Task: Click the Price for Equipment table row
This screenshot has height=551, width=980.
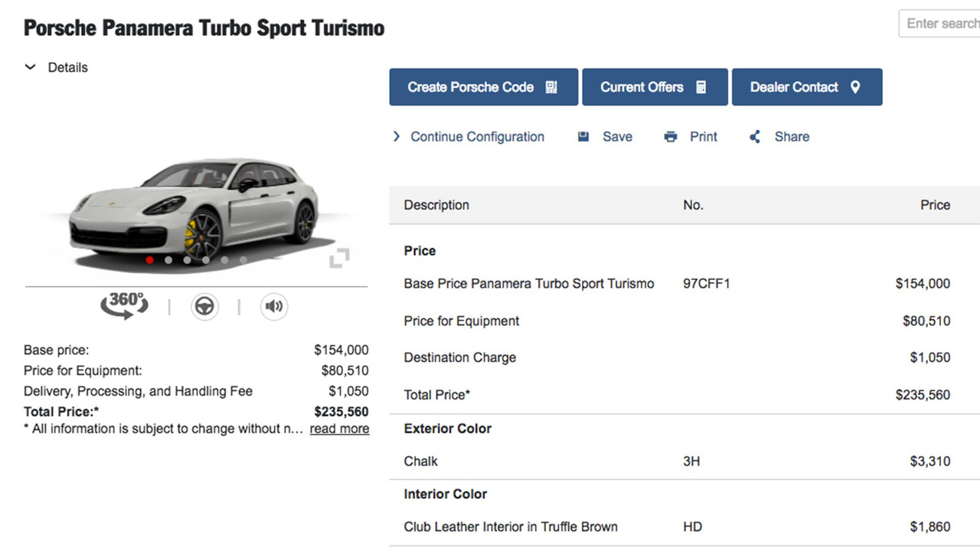Action: coord(684,321)
